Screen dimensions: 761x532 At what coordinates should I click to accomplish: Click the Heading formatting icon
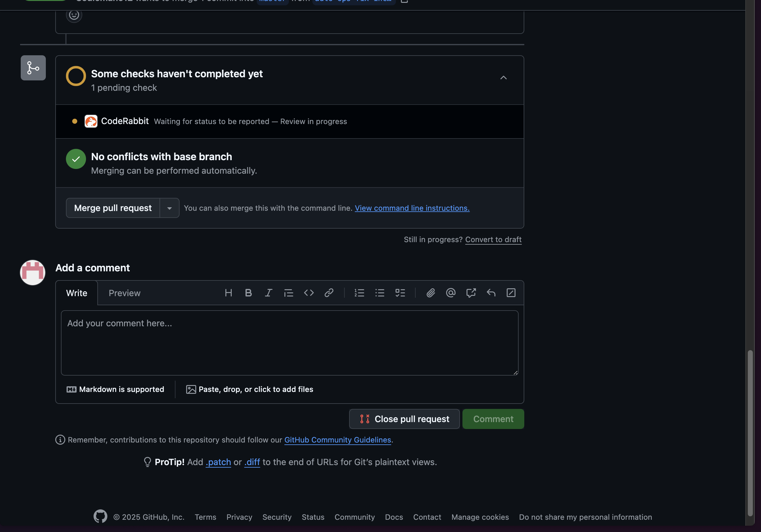point(228,293)
